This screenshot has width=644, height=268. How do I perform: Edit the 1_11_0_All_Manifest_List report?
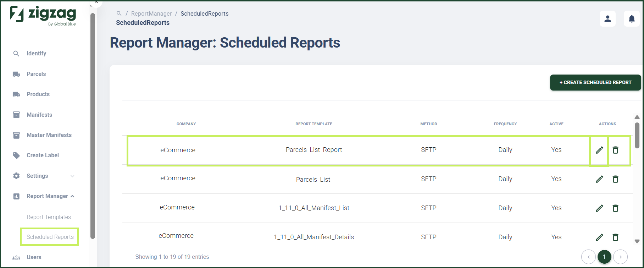point(599,208)
